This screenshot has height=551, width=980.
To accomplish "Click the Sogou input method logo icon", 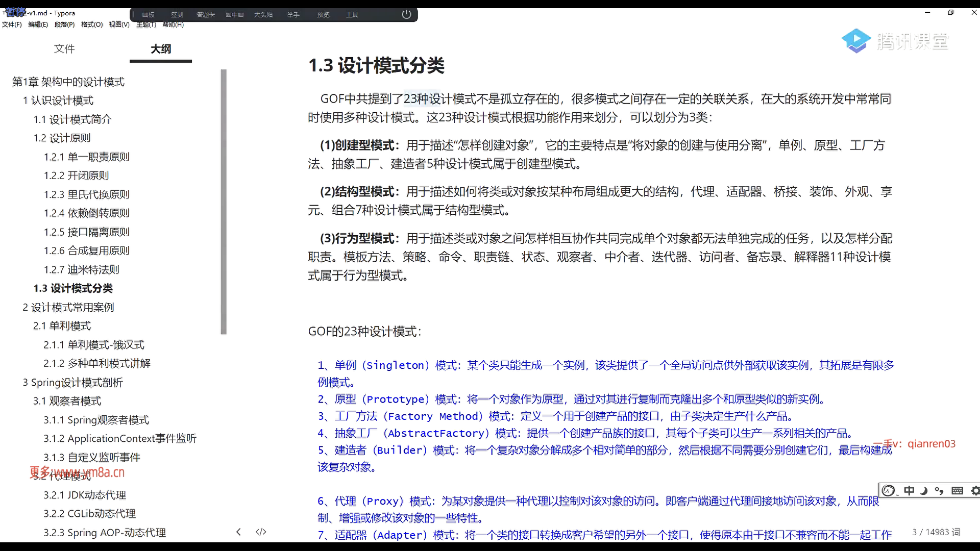I will tap(889, 490).
